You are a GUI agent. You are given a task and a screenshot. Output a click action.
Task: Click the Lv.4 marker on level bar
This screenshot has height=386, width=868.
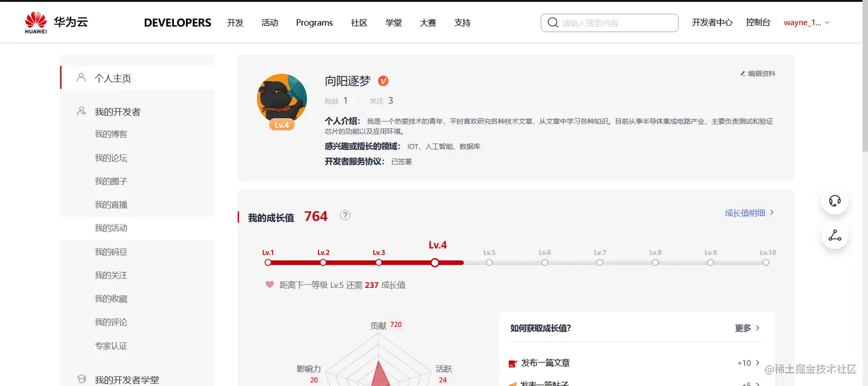pyautogui.click(x=435, y=263)
